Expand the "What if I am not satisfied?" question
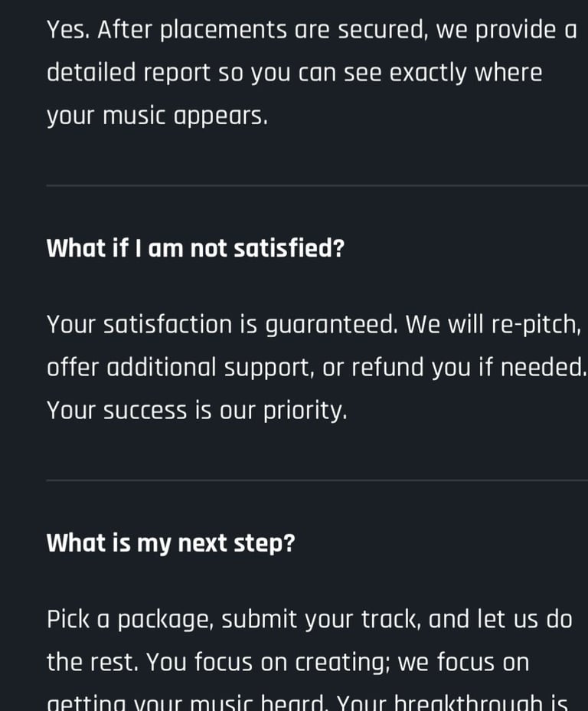The width and height of the screenshot is (588, 711). (195, 249)
